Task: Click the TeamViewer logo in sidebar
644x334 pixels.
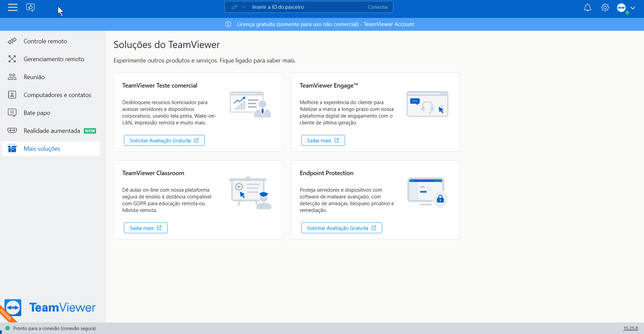Action: click(50, 307)
